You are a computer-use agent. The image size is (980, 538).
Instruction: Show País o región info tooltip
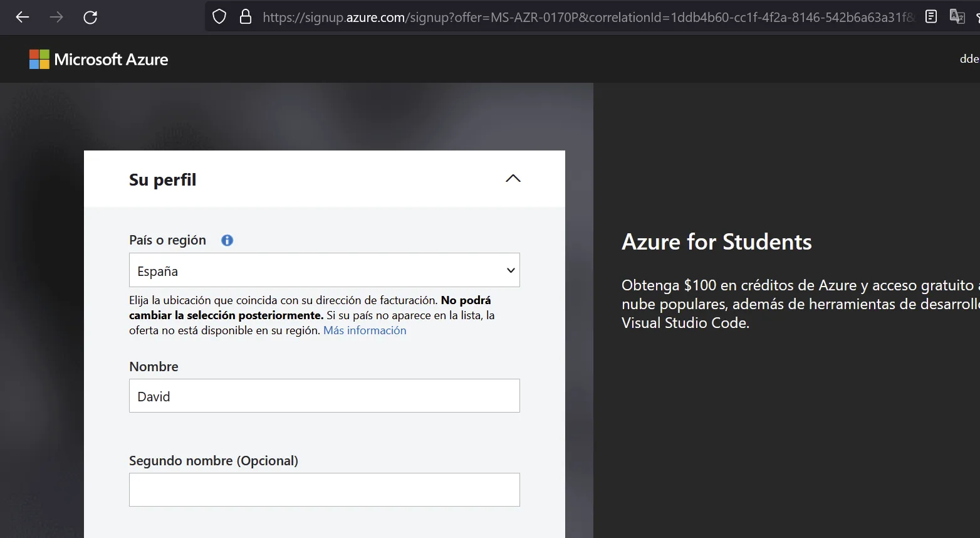227,240
